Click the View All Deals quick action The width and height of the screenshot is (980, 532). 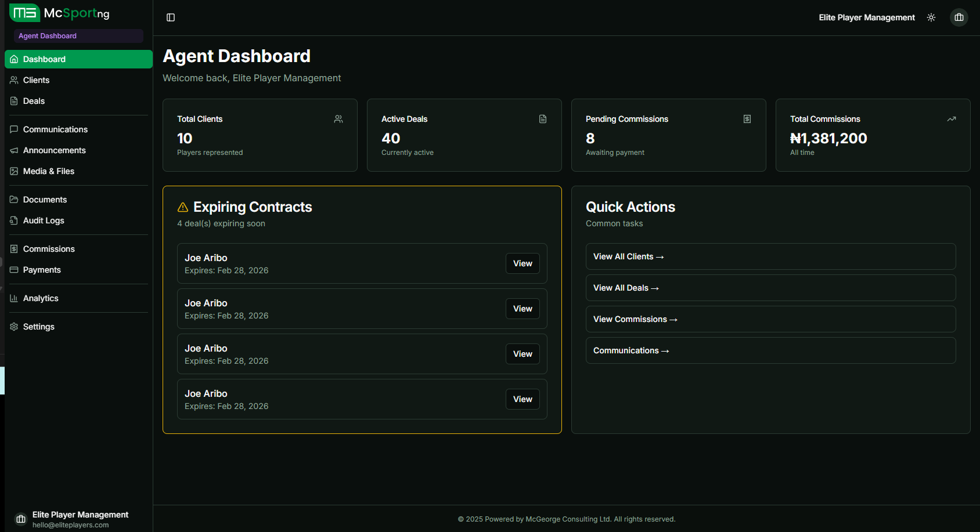(770, 287)
